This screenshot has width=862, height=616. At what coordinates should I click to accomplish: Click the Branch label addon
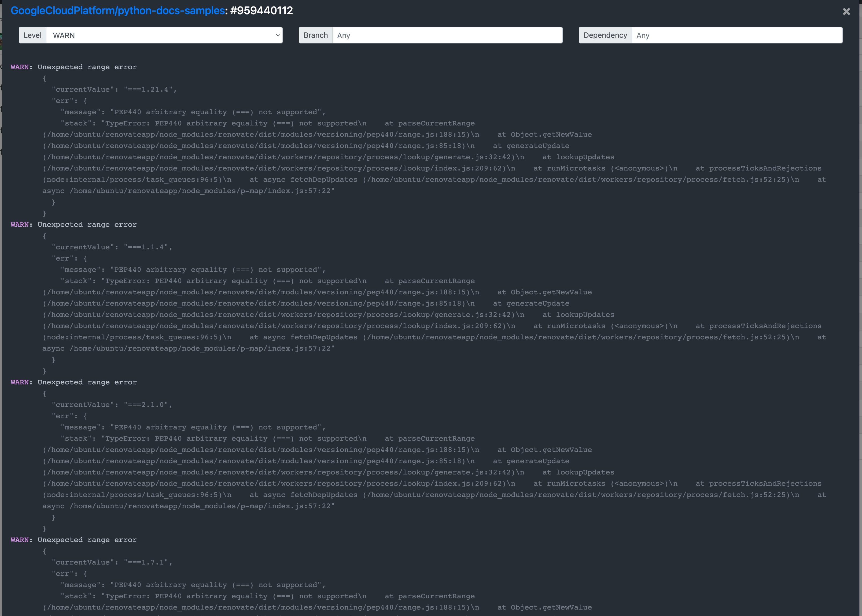(x=315, y=35)
